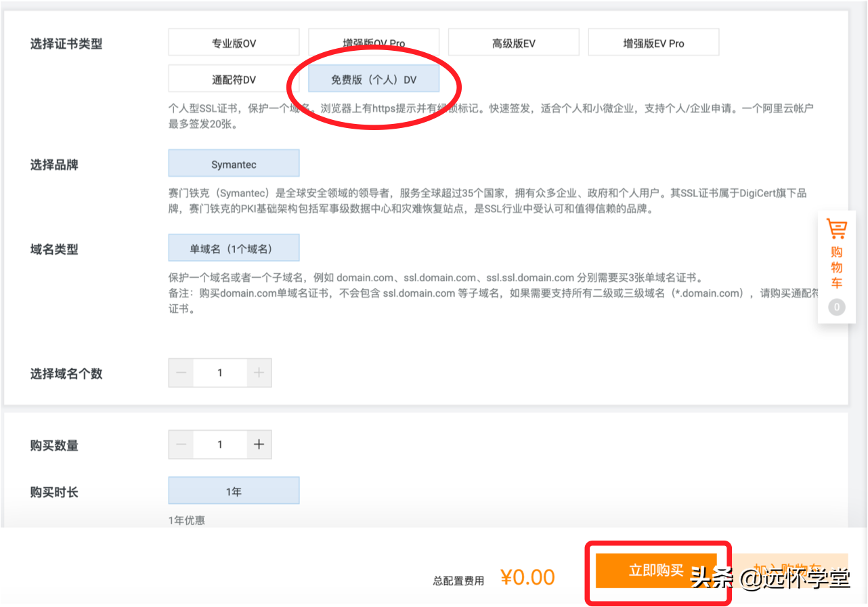Select 单域名（1个域名）domain type
The image size is (868, 607).
coord(234,249)
